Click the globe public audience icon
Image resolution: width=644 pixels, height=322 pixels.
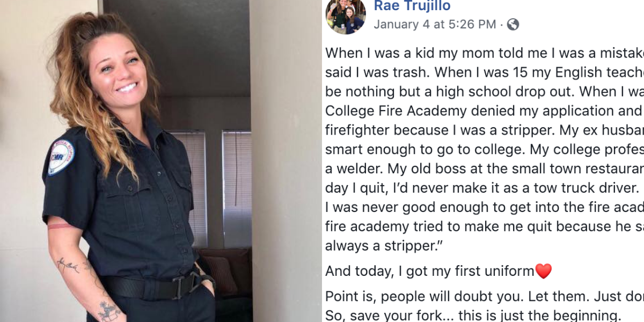tap(513, 24)
